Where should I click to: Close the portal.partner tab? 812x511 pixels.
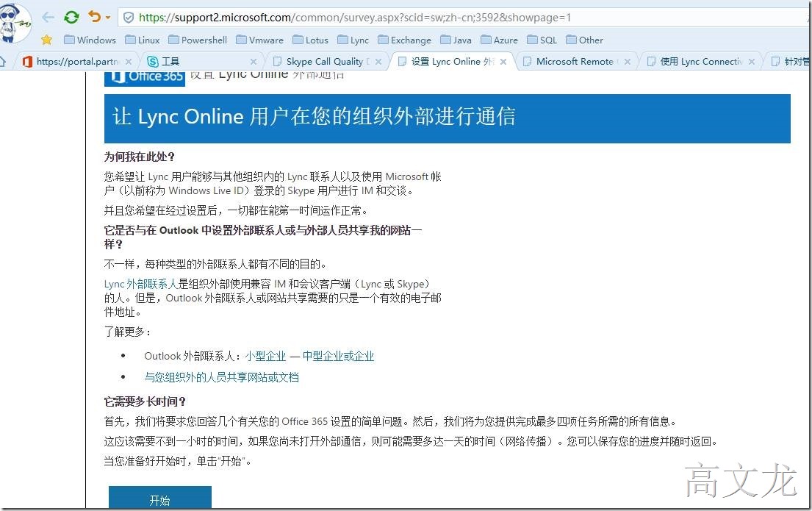[x=129, y=62]
